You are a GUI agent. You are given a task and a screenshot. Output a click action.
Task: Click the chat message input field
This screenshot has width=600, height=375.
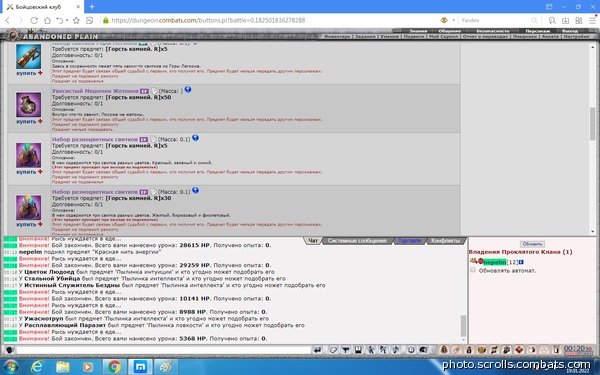[x=163, y=350]
